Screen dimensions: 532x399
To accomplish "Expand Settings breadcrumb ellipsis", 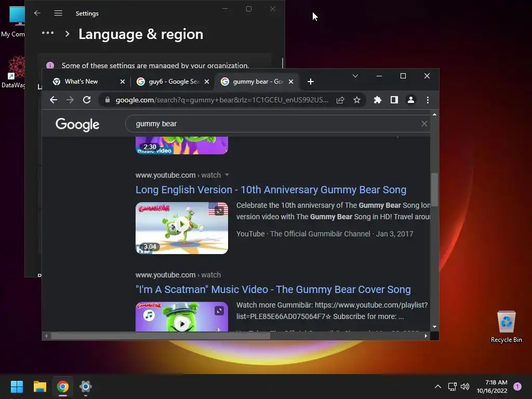I will [48, 33].
